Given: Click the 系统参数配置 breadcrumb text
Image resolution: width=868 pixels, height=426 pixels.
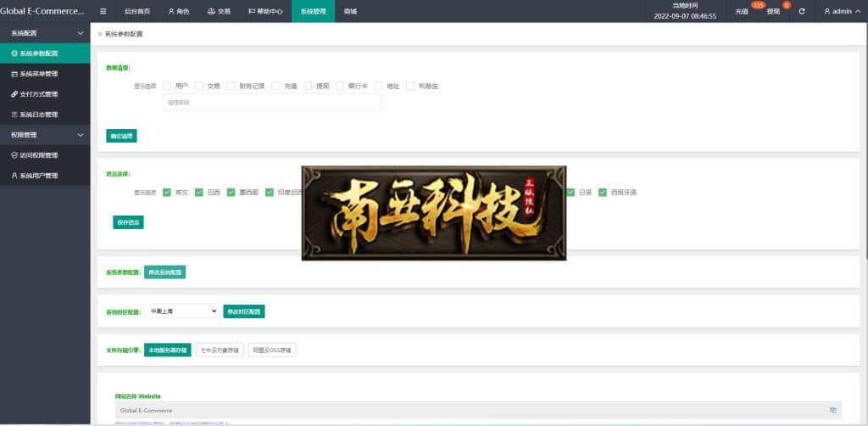Looking at the screenshot, I should point(124,34).
